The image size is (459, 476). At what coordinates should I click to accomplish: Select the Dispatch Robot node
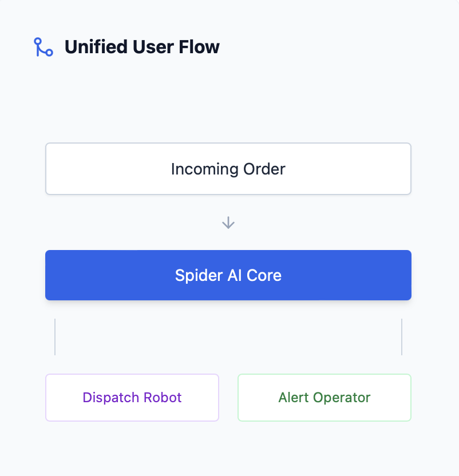pyautogui.click(x=132, y=398)
